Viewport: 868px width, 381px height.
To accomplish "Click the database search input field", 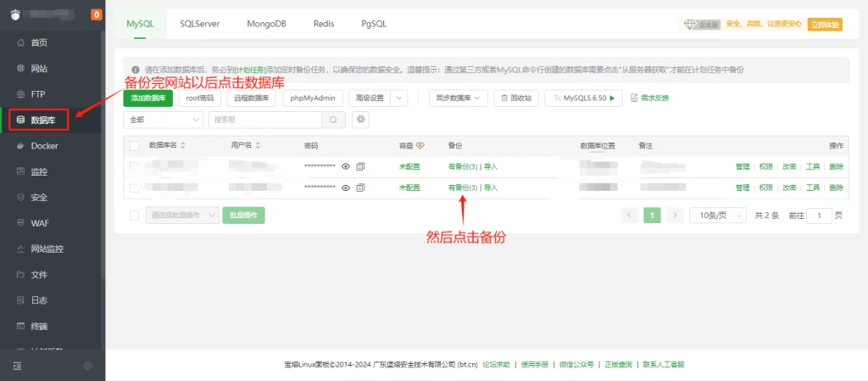I will pyautogui.click(x=265, y=120).
